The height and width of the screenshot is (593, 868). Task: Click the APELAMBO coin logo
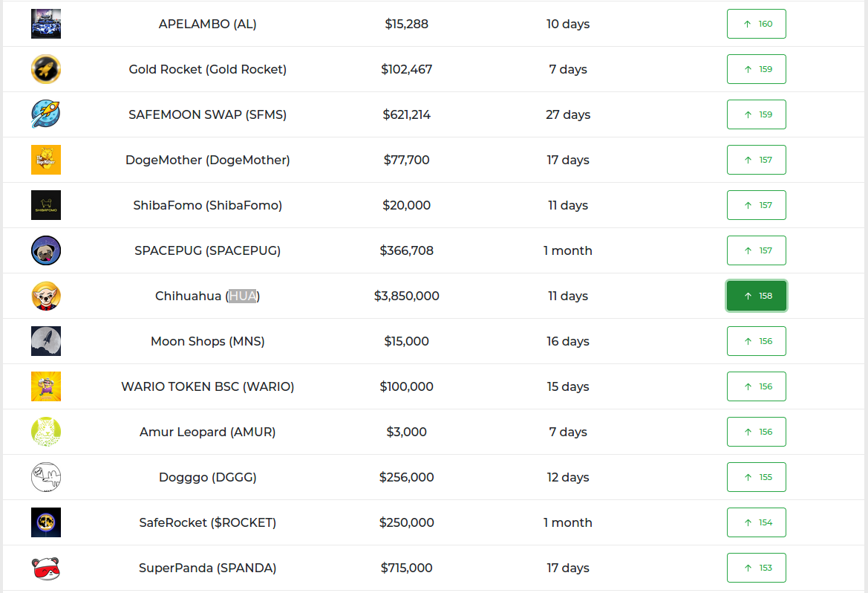(46, 24)
